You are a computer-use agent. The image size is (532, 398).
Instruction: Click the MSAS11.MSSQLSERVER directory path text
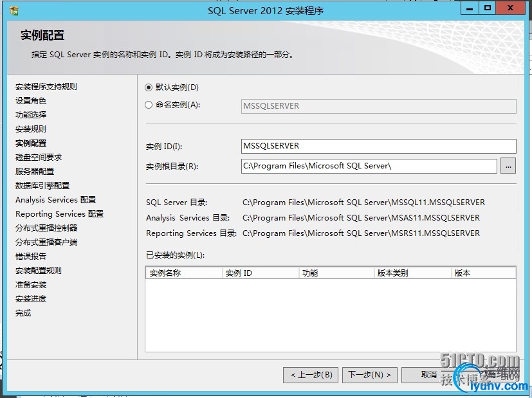[361, 218]
